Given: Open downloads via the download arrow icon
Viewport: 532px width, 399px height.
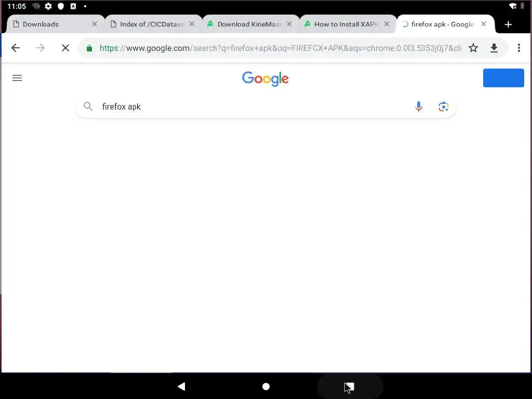Looking at the screenshot, I should click(x=494, y=48).
